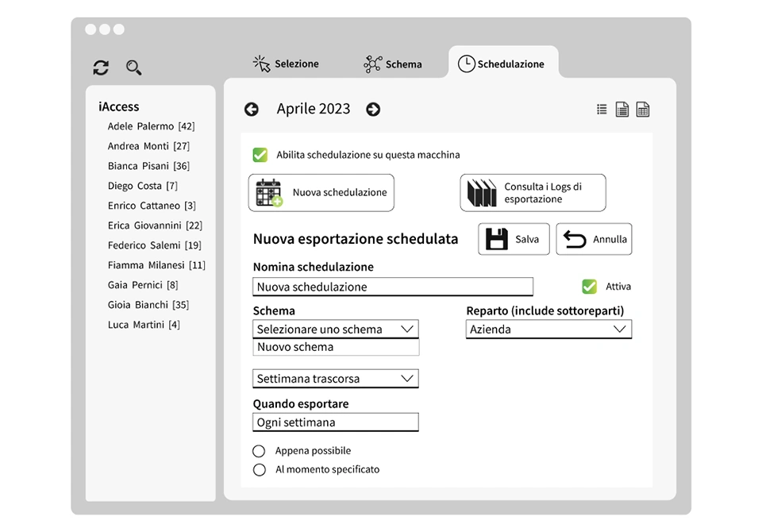Click the undo arrow Annulla icon
This screenshot has width=762, height=532.
[575, 239]
